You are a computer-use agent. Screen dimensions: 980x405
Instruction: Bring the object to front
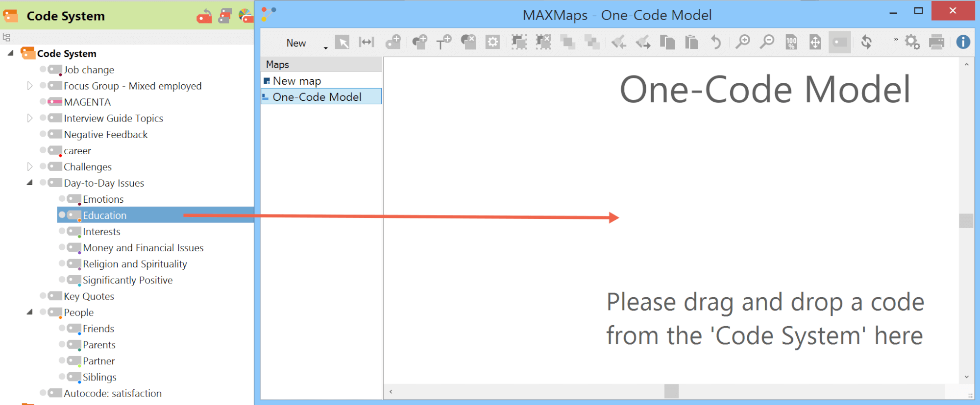pos(568,42)
